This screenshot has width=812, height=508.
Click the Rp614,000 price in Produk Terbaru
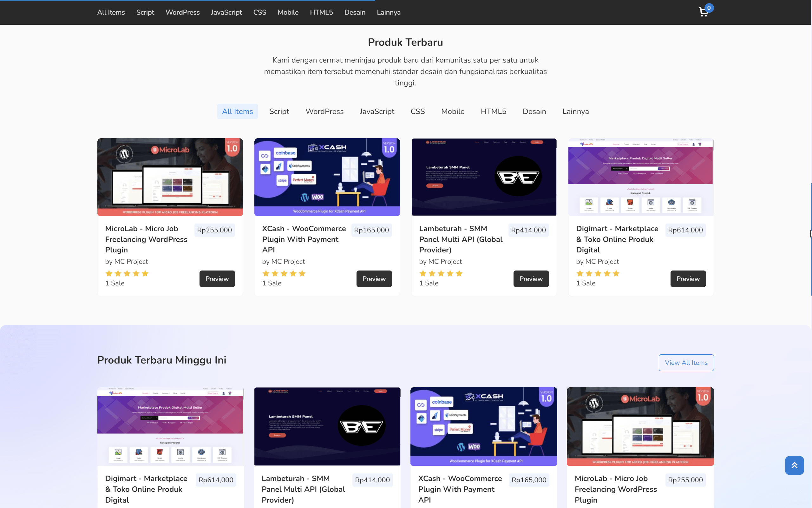coord(685,230)
